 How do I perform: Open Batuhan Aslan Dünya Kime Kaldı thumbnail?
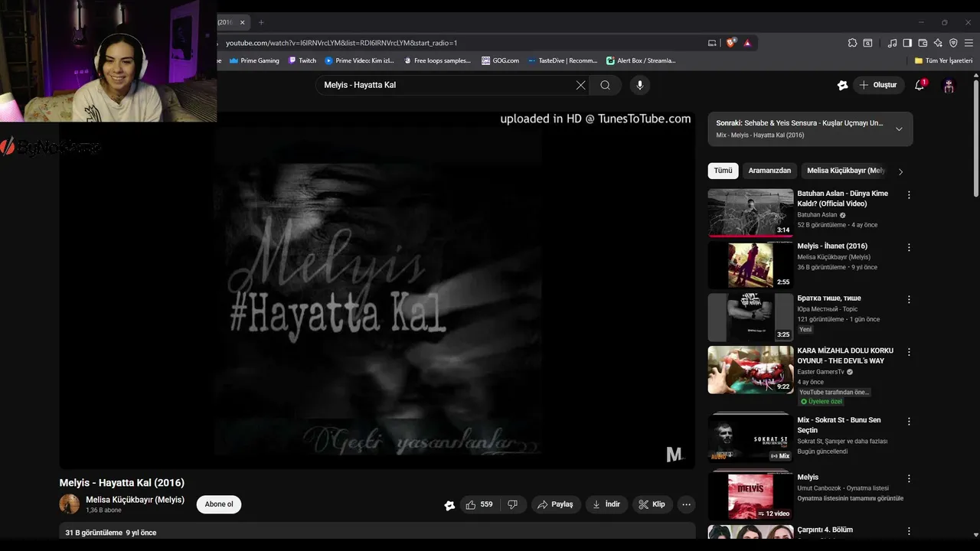750,212
